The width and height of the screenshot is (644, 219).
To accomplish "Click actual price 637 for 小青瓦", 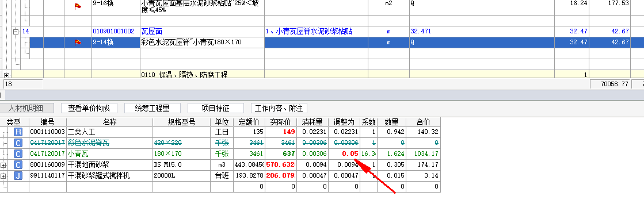I will (x=281, y=154).
